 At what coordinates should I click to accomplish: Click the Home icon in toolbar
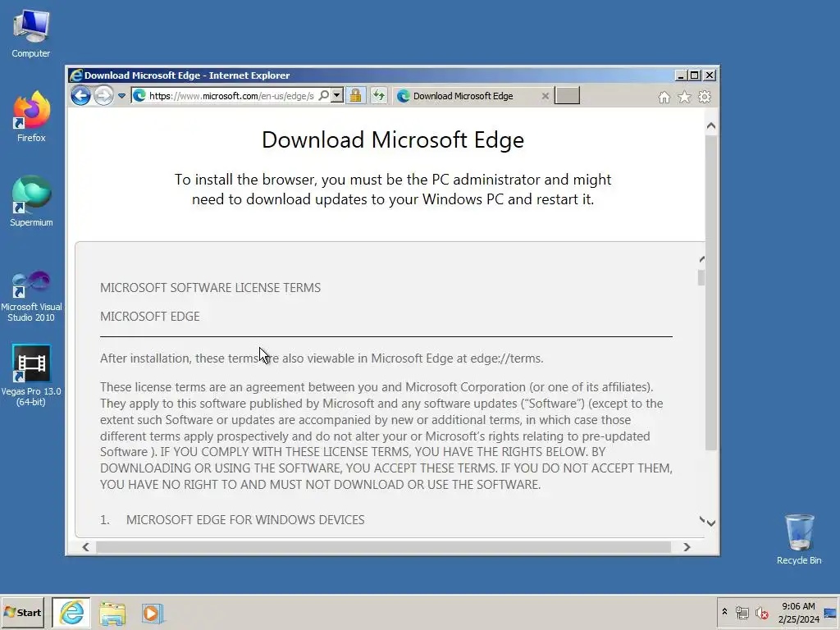click(664, 97)
